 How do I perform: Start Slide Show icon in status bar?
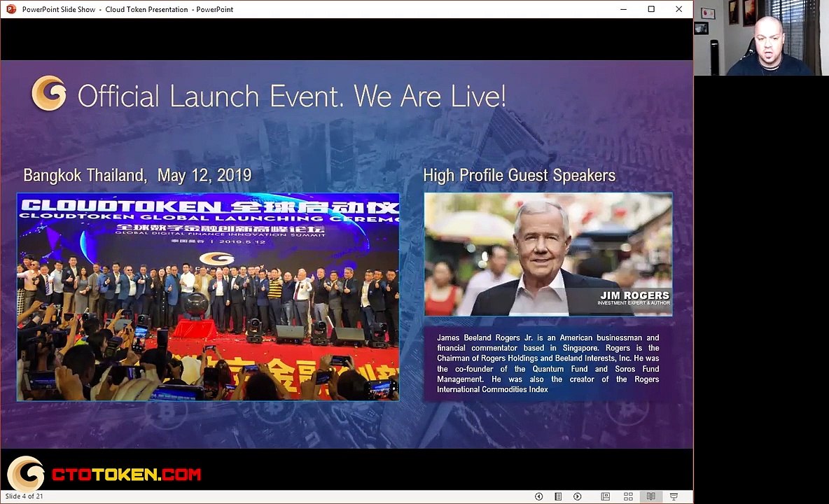click(674, 496)
